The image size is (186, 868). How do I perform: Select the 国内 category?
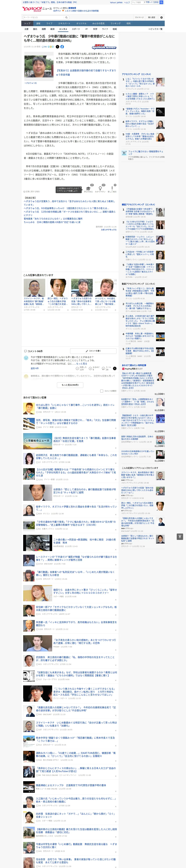(35, 29)
